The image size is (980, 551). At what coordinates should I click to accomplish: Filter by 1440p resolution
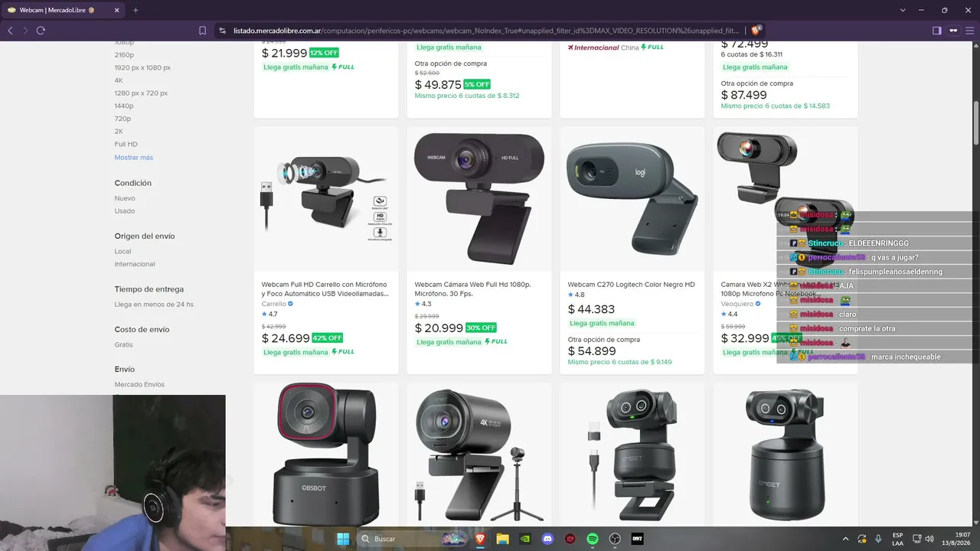[x=124, y=106]
